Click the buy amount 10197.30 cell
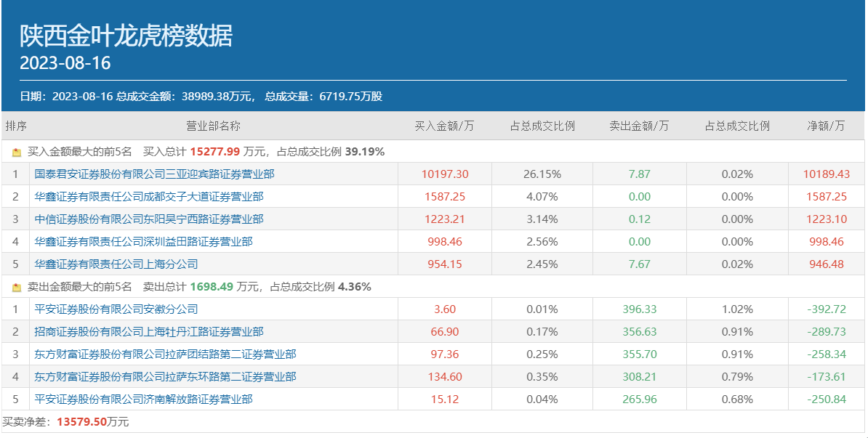Viewport: 868px width, 438px height. (x=445, y=174)
